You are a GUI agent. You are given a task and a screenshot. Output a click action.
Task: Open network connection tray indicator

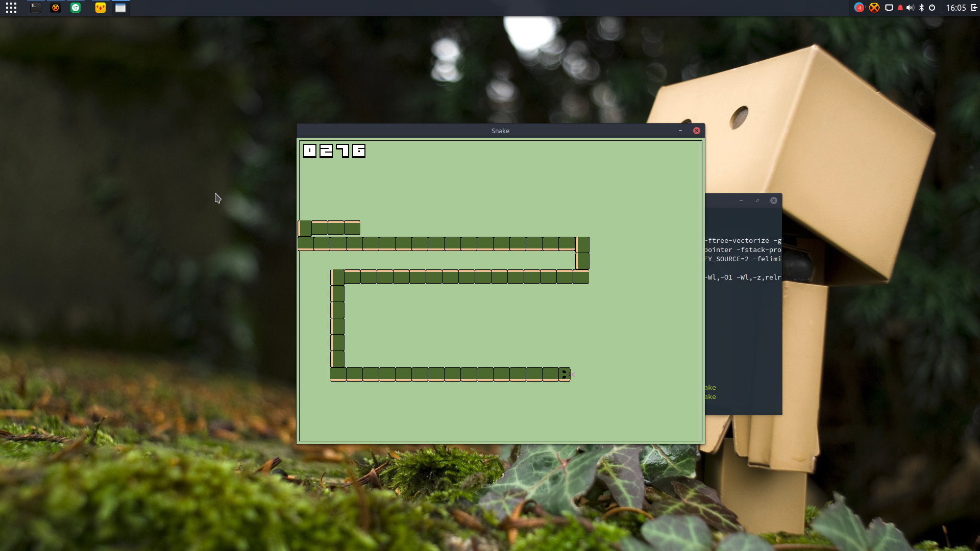coord(889,8)
